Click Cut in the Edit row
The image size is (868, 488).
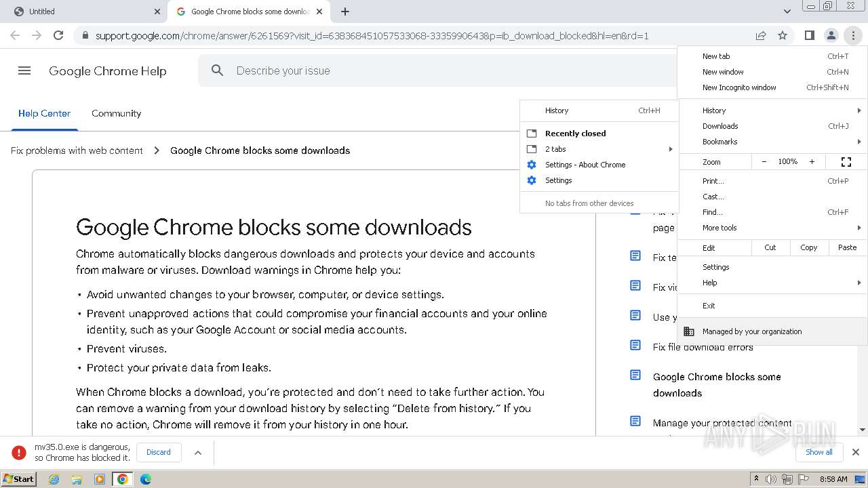coord(770,247)
